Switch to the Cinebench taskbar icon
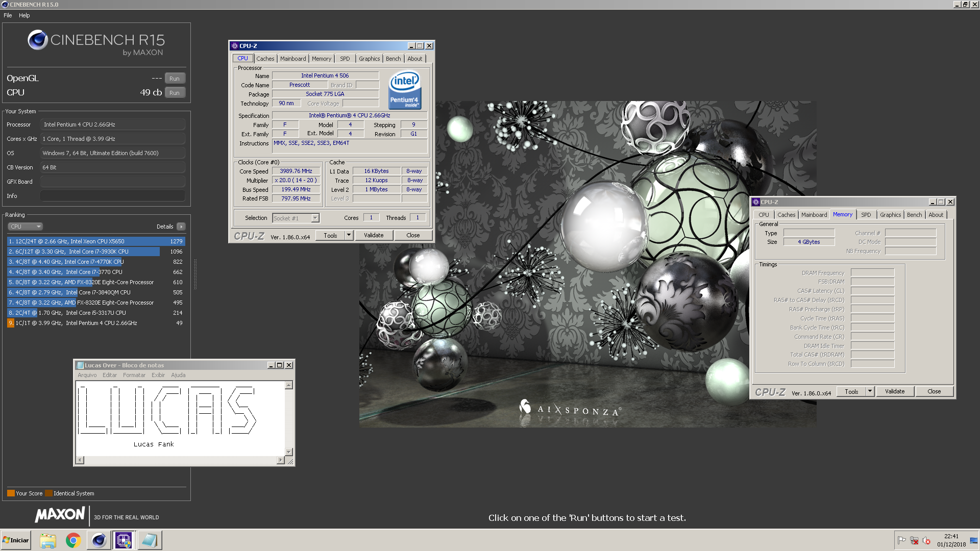The width and height of the screenshot is (980, 551). point(99,540)
